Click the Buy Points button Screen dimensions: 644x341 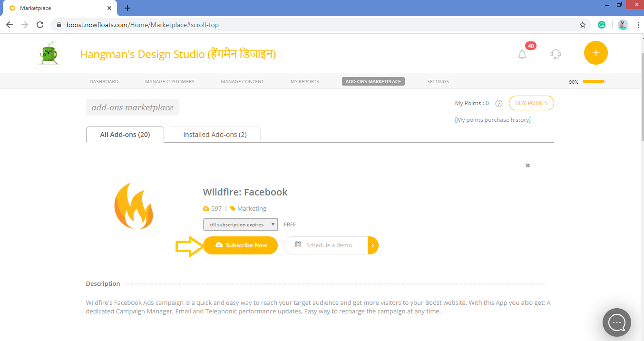tap(531, 103)
